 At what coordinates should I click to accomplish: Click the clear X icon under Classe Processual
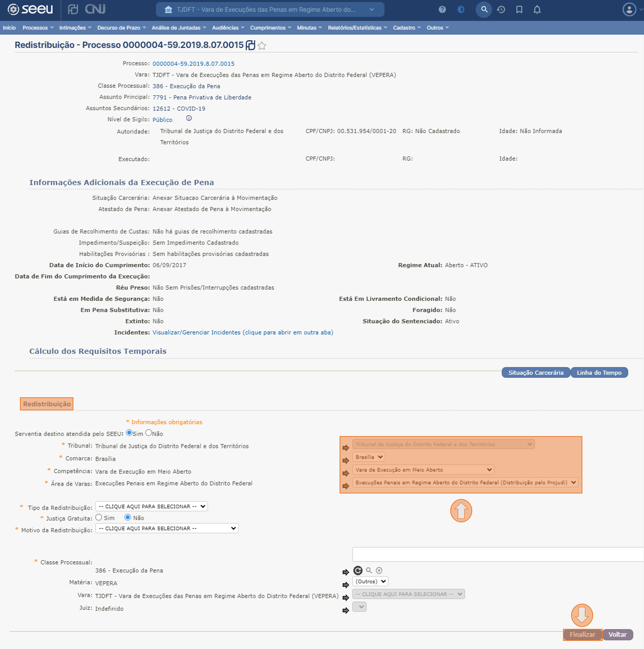click(379, 570)
